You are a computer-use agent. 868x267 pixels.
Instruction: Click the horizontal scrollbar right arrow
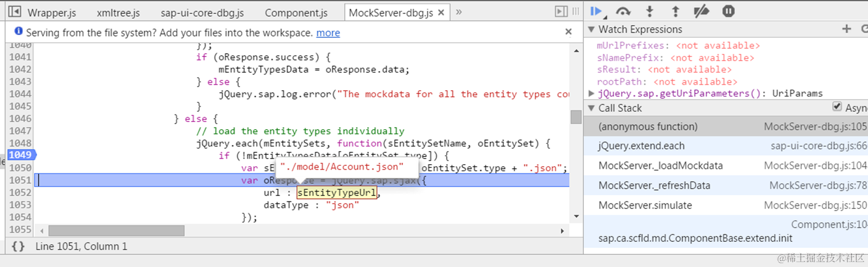[x=562, y=231]
